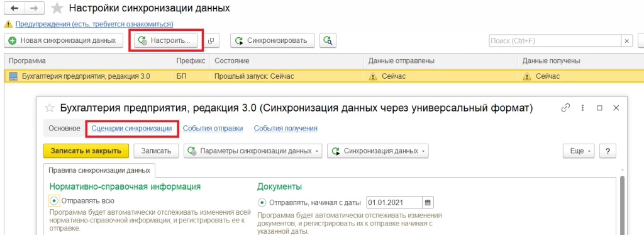
Task: Open the dialog's three-dot menu
Action: pos(582,108)
